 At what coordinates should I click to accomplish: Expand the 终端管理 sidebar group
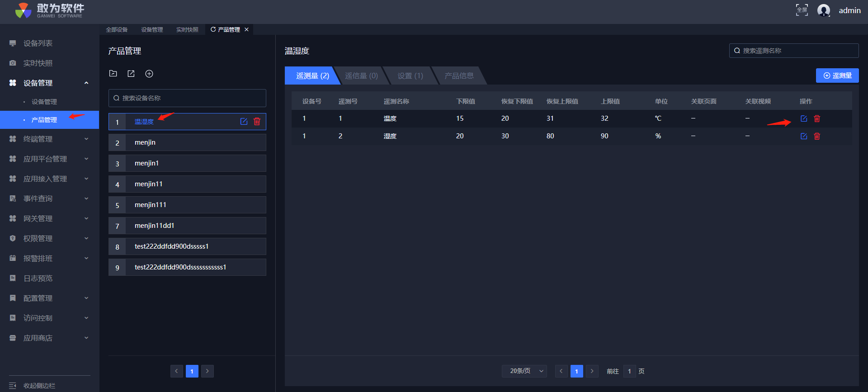coord(86,139)
